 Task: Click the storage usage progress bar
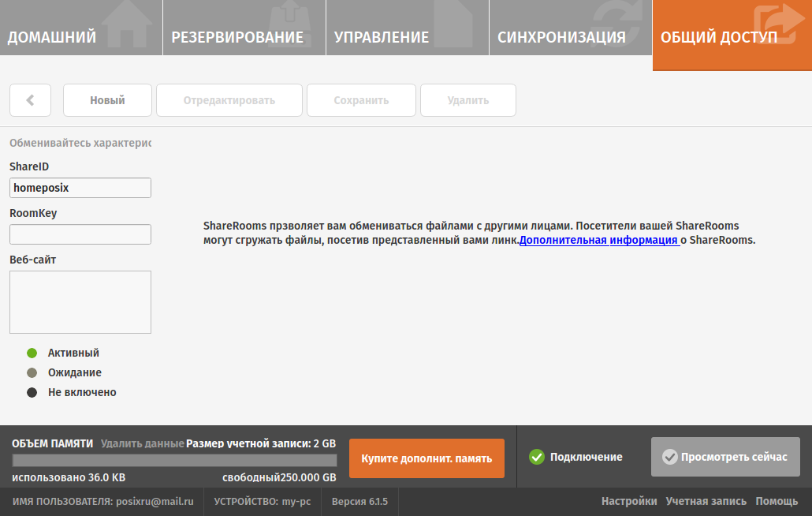coord(174,460)
